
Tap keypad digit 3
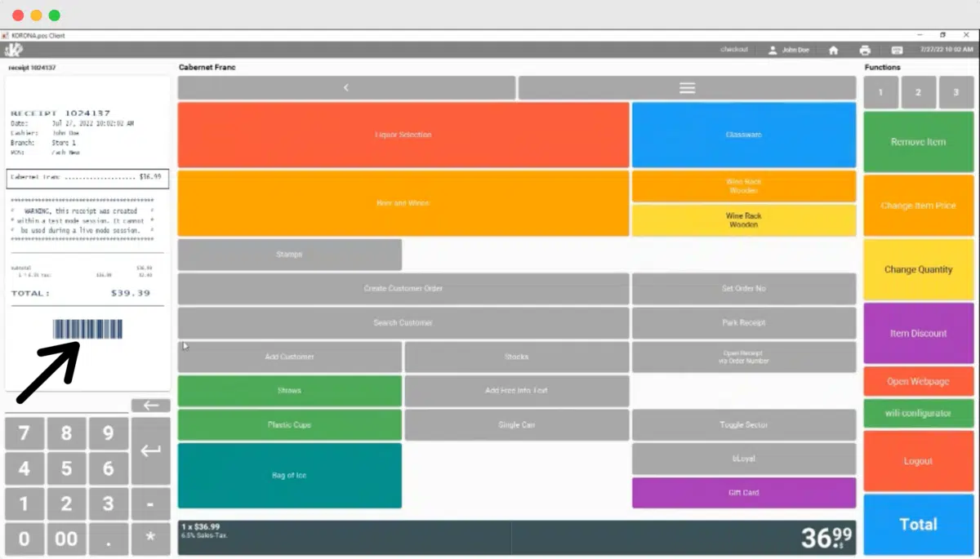[109, 504]
